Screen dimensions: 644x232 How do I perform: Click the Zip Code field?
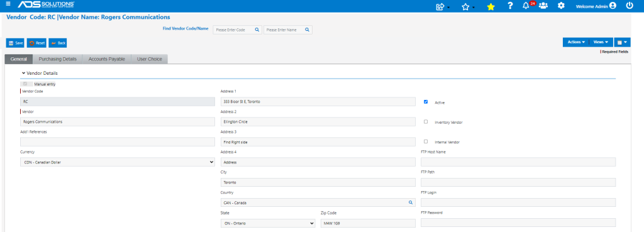[x=368, y=223]
